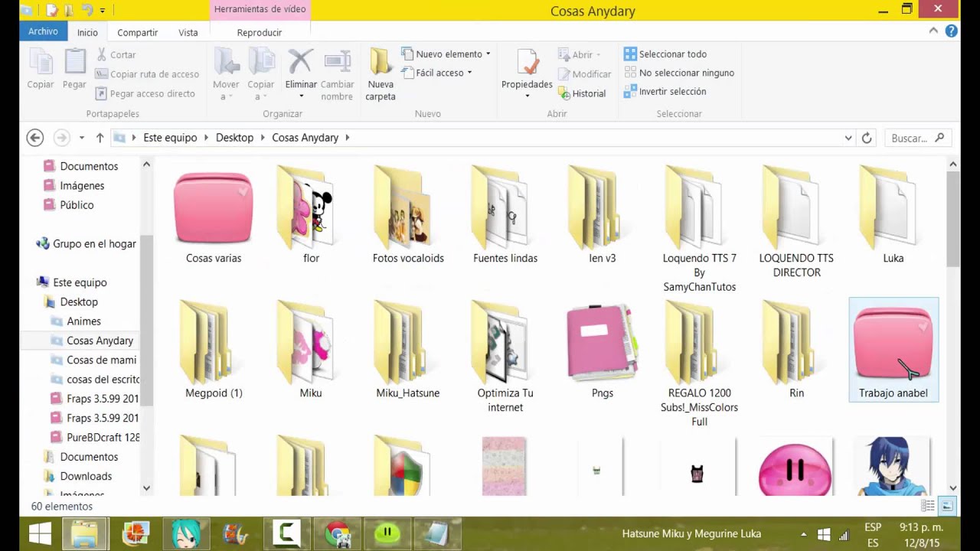Select the pink Pngs notebook folder
Viewport: 980px width, 551px height.
[x=603, y=350]
